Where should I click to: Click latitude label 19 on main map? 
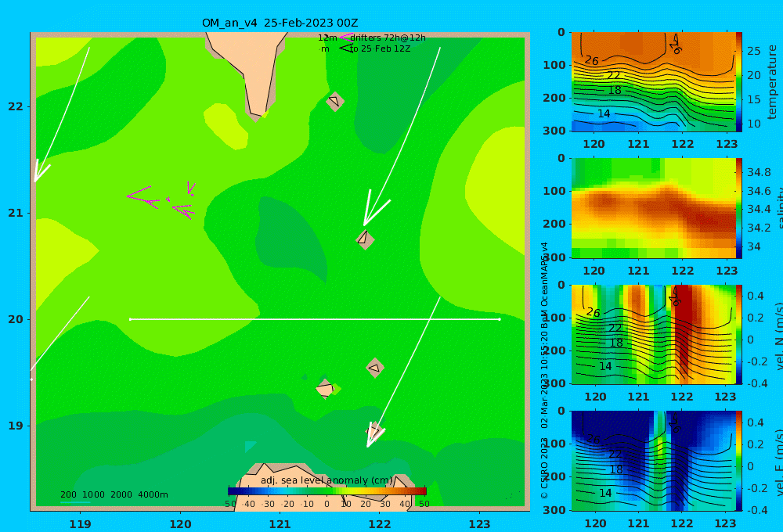coord(16,426)
